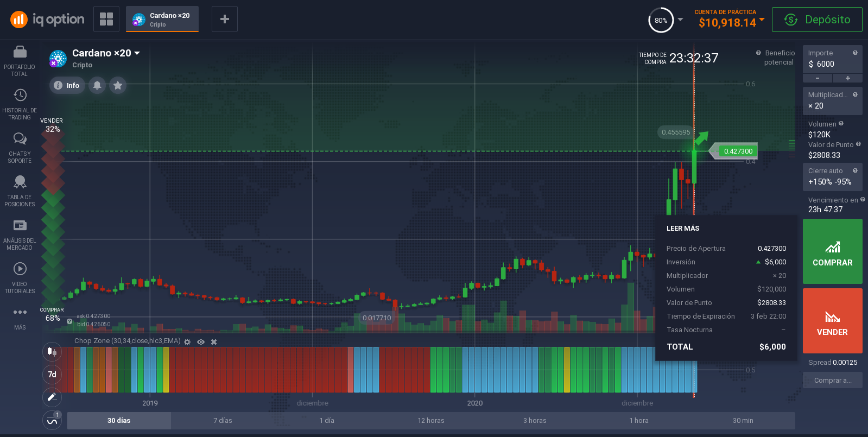The height and width of the screenshot is (437, 868).
Task: Select the 3 horas time range
Action: 535,421
